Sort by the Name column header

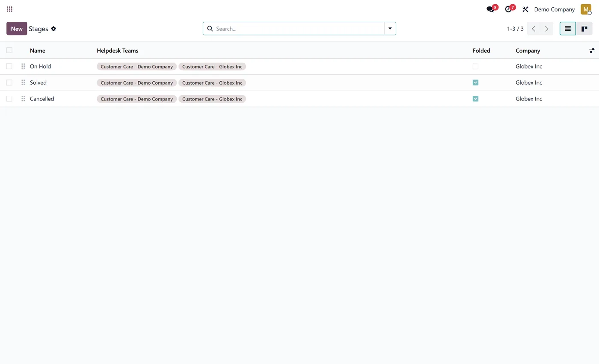(38, 50)
